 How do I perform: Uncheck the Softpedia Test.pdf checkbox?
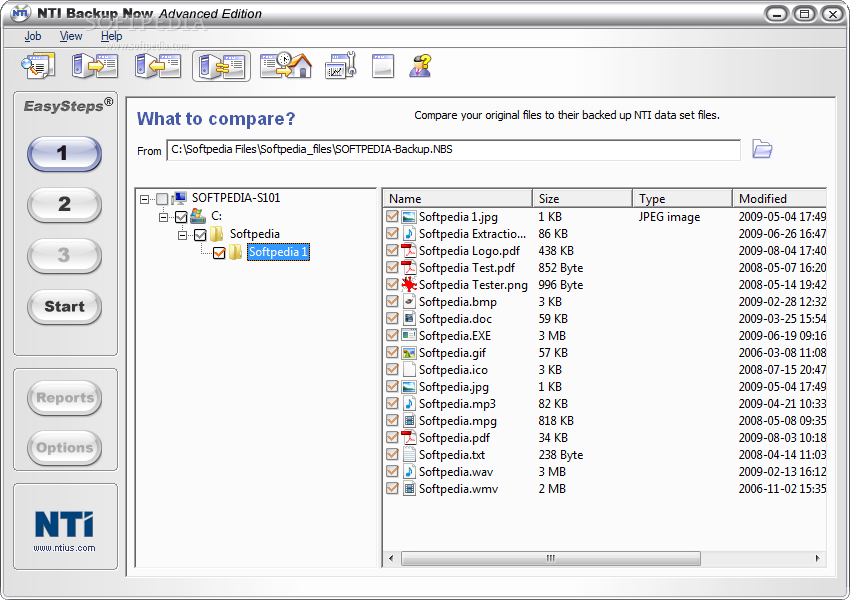click(x=392, y=267)
